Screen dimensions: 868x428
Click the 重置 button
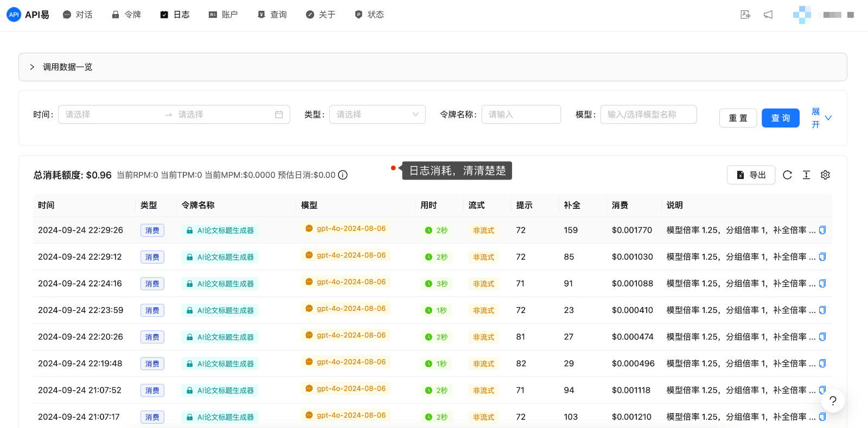pyautogui.click(x=738, y=118)
